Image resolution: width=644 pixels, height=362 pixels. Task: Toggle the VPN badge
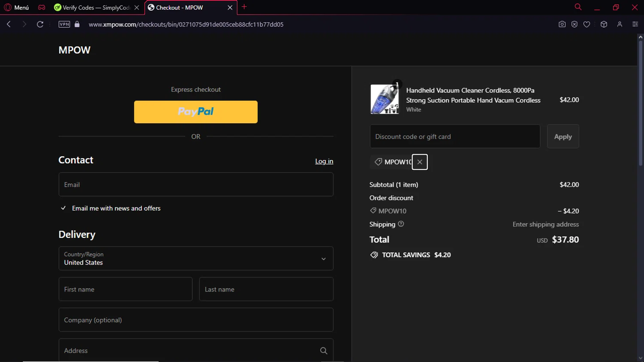pos(64,24)
